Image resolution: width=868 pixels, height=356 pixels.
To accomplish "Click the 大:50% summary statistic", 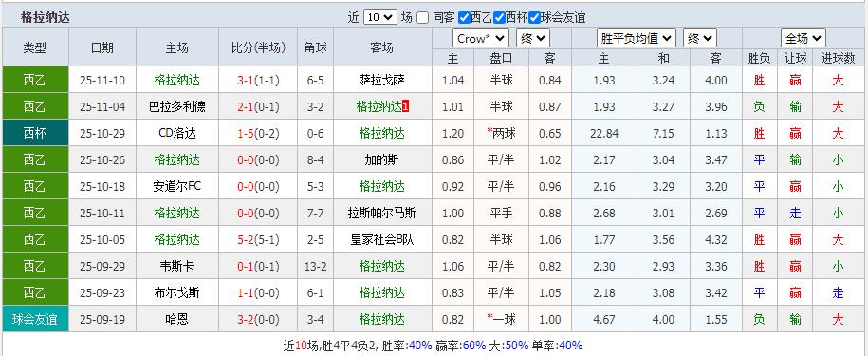I will pos(509,347).
